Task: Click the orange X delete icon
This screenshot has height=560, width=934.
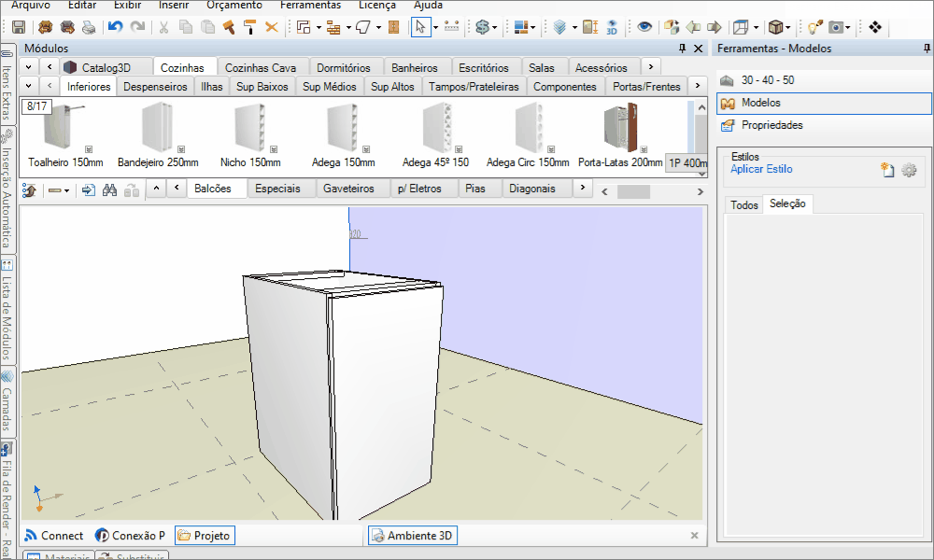Action: tap(272, 27)
